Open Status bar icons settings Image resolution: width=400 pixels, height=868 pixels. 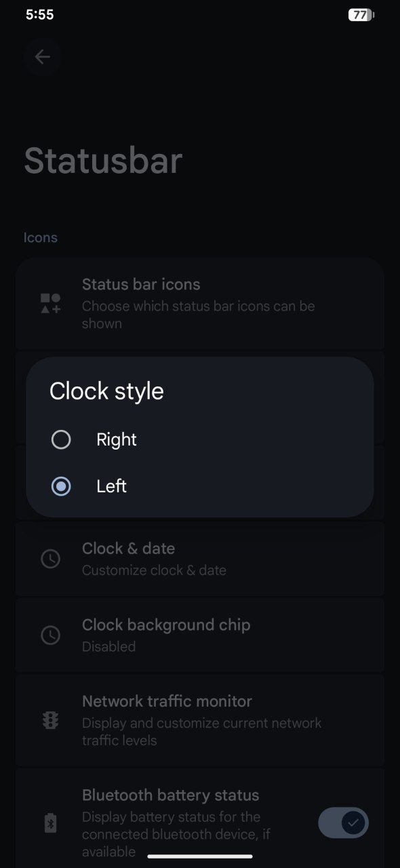point(200,303)
